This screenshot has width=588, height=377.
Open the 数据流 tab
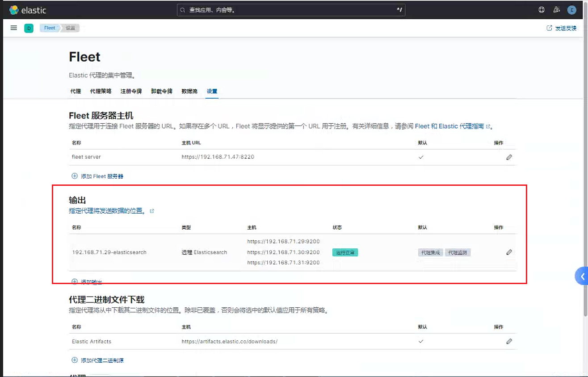pyautogui.click(x=189, y=91)
